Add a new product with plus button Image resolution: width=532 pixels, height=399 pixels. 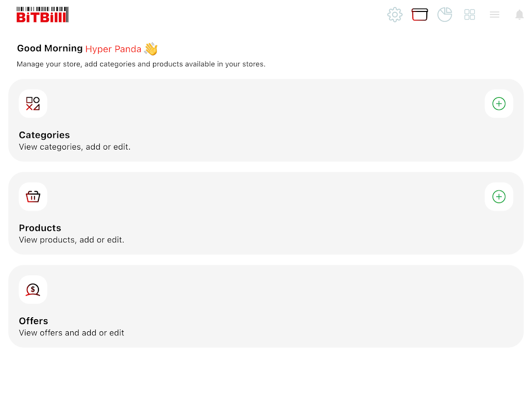tap(499, 197)
